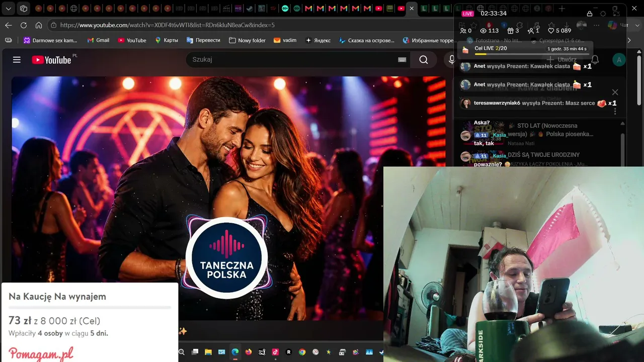Launch Google Chrome from the taskbar
644x362 pixels.
[302, 352]
